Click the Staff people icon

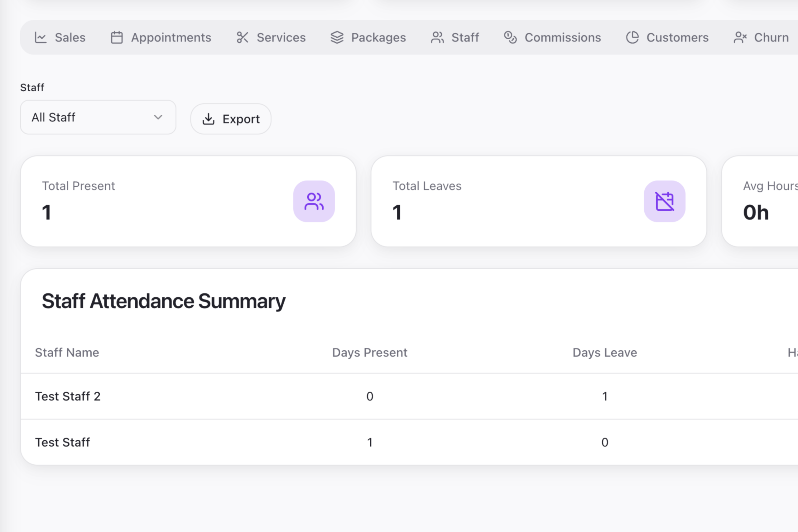(x=437, y=37)
